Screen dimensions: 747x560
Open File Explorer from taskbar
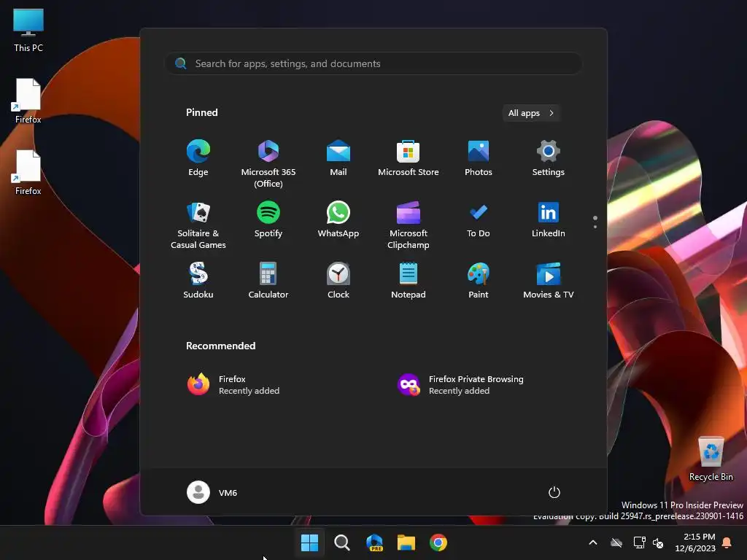click(x=406, y=542)
